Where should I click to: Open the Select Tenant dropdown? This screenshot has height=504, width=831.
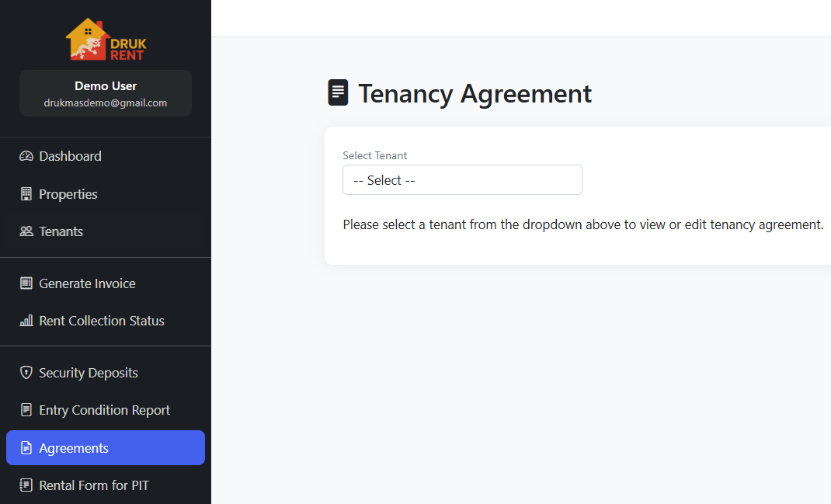click(462, 180)
